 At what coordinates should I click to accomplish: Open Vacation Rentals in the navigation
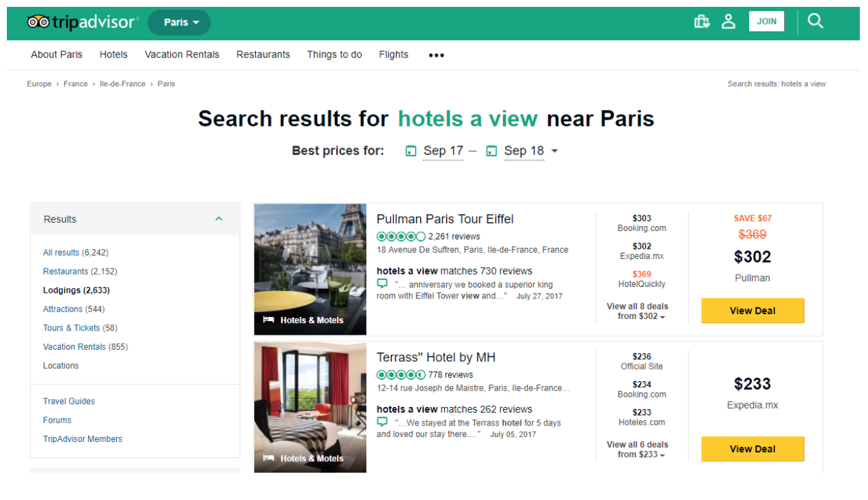[x=182, y=55]
